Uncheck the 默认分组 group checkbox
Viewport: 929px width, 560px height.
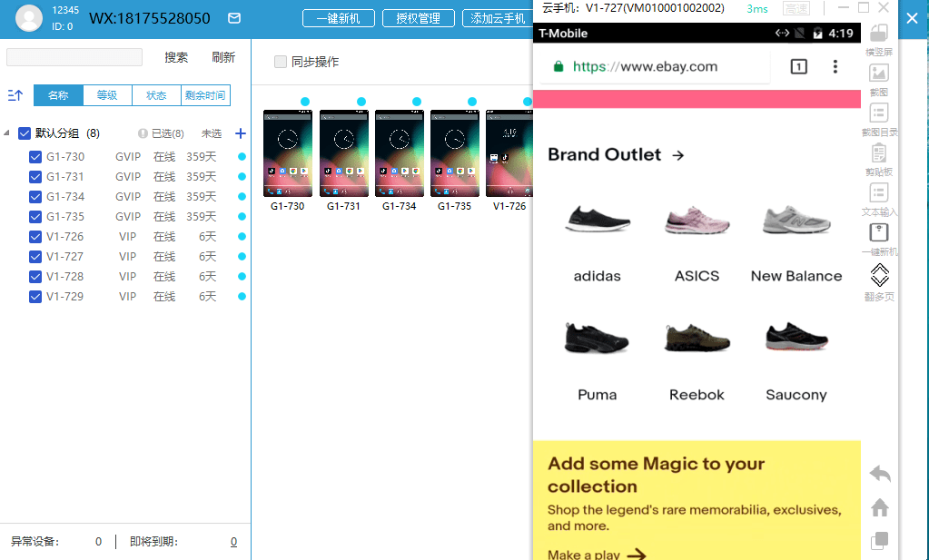click(x=25, y=133)
